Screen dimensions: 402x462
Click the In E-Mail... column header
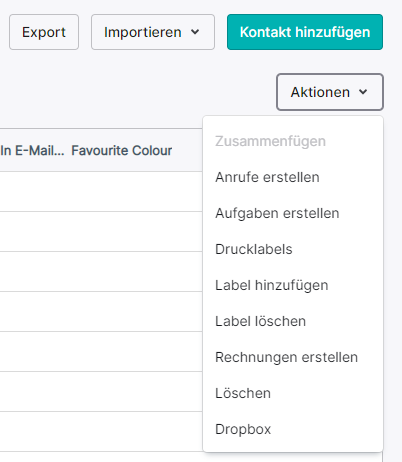coord(32,151)
